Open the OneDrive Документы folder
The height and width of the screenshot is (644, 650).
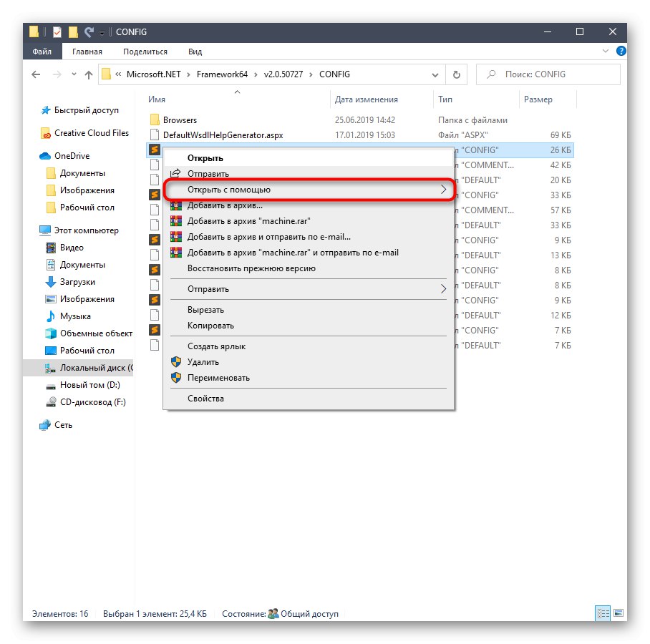click(82, 173)
